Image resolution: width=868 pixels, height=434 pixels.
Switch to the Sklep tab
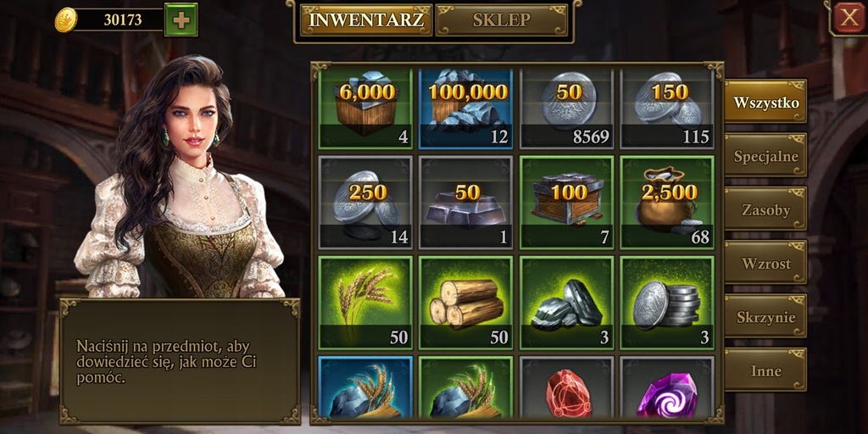pos(502,20)
